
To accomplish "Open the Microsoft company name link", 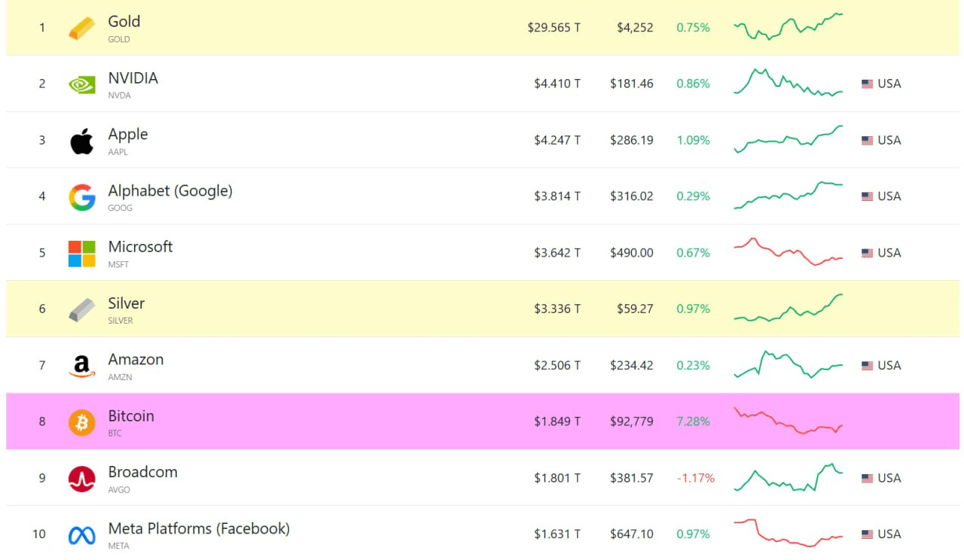I will click(141, 247).
